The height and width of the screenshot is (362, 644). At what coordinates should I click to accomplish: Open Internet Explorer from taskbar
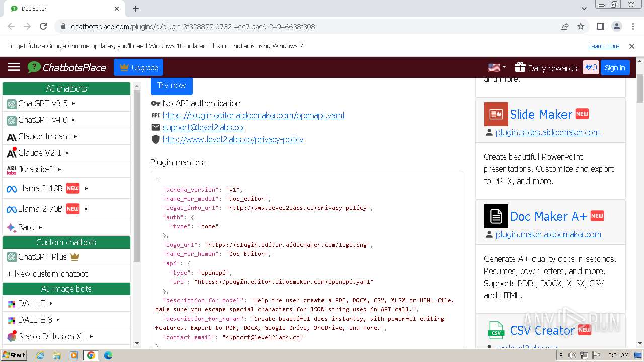click(40, 355)
